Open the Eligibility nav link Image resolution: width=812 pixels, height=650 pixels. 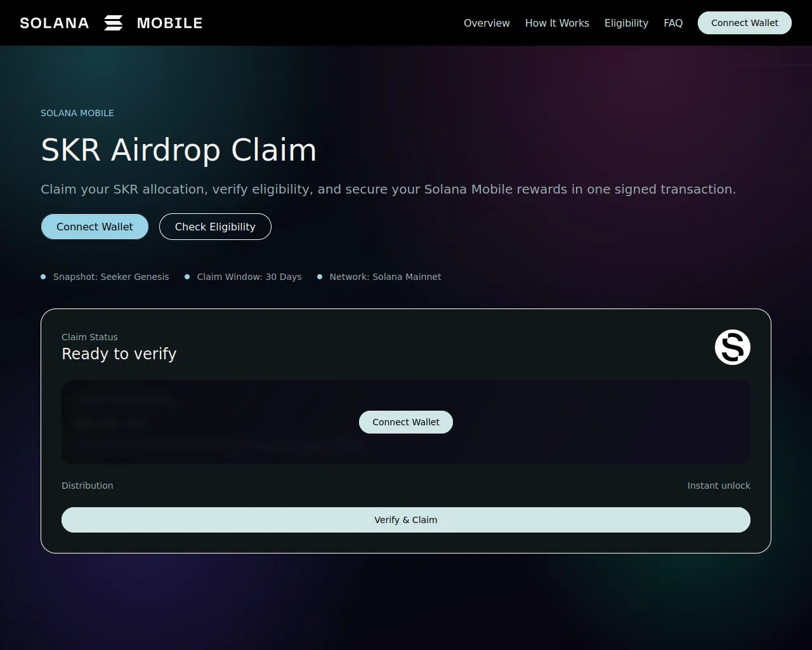tap(626, 23)
